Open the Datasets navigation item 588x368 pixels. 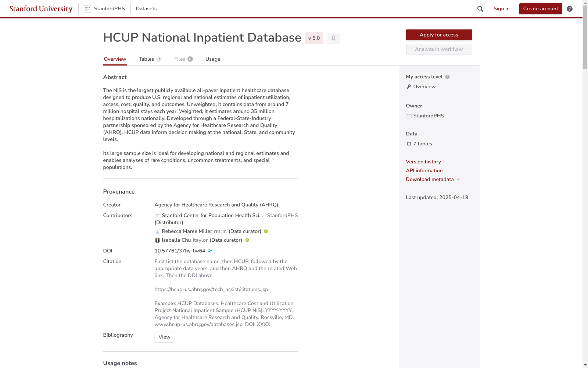(146, 9)
